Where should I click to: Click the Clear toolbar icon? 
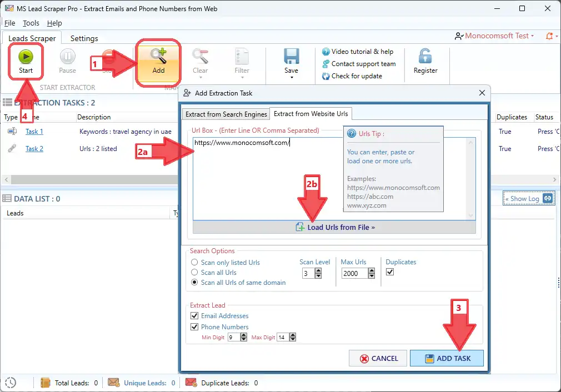200,57
